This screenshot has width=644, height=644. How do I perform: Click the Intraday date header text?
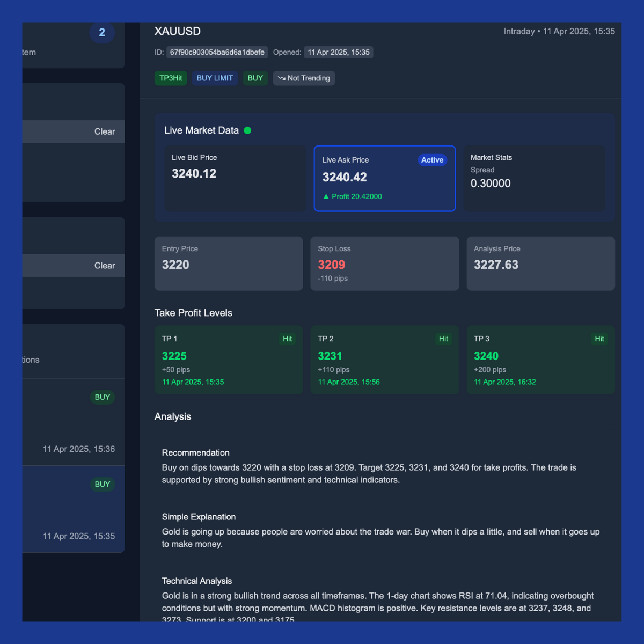tap(559, 32)
